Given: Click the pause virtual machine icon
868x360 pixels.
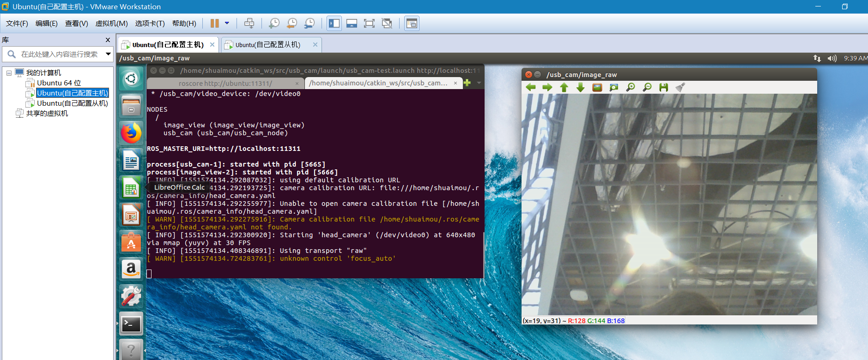Looking at the screenshot, I should coord(214,23).
